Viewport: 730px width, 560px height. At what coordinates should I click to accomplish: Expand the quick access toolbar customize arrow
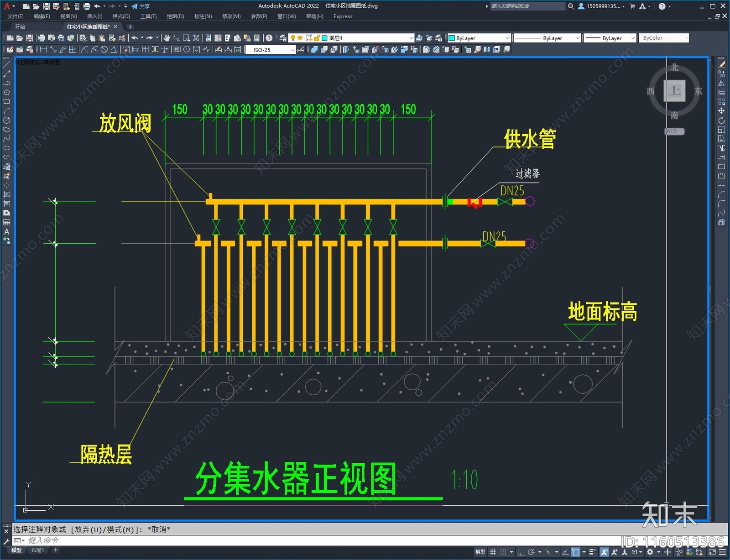coord(125,6)
